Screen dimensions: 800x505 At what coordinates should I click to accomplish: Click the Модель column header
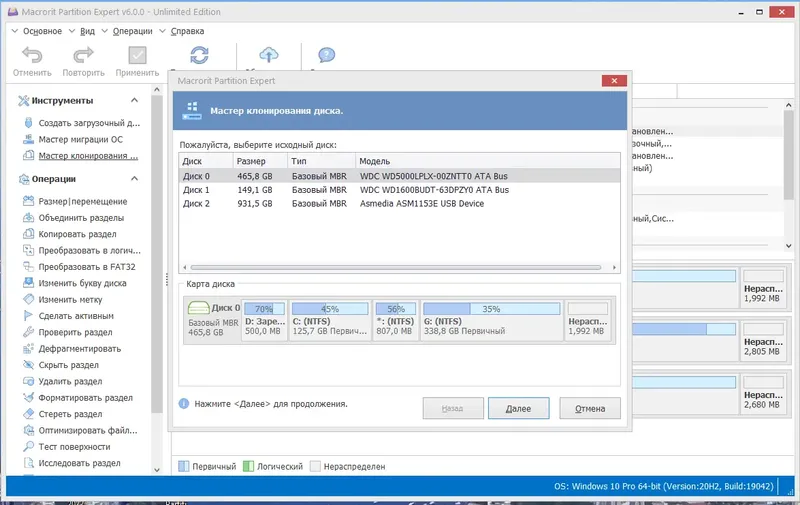pos(488,161)
